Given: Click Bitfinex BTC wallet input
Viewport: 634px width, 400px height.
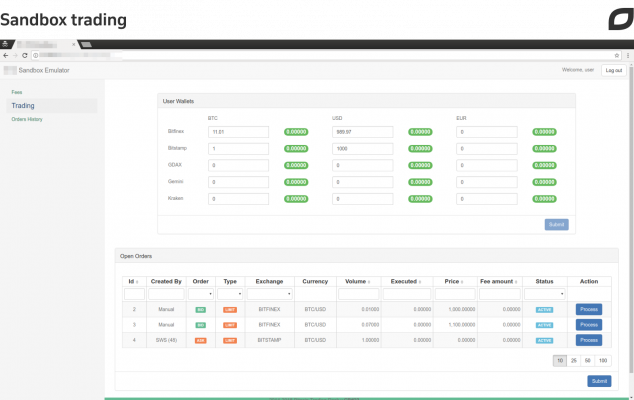Looking at the screenshot, I should (x=238, y=132).
